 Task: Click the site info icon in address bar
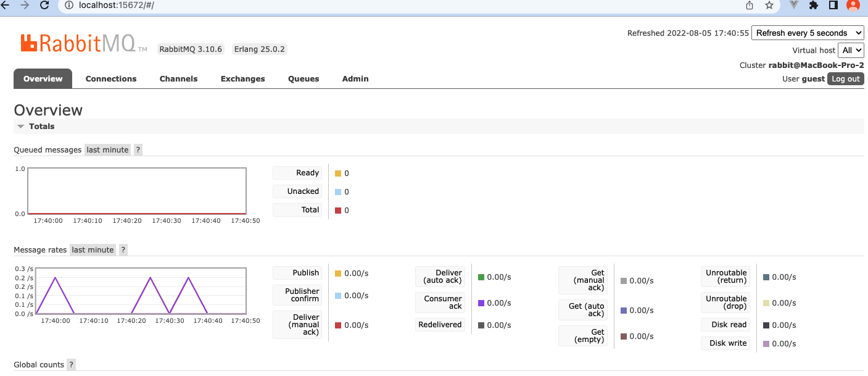pyautogui.click(x=69, y=5)
